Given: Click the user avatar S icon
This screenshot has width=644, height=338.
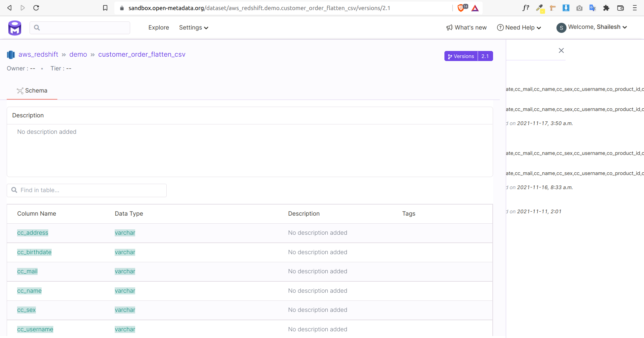Looking at the screenshot, I should click(x=561, y=27).
